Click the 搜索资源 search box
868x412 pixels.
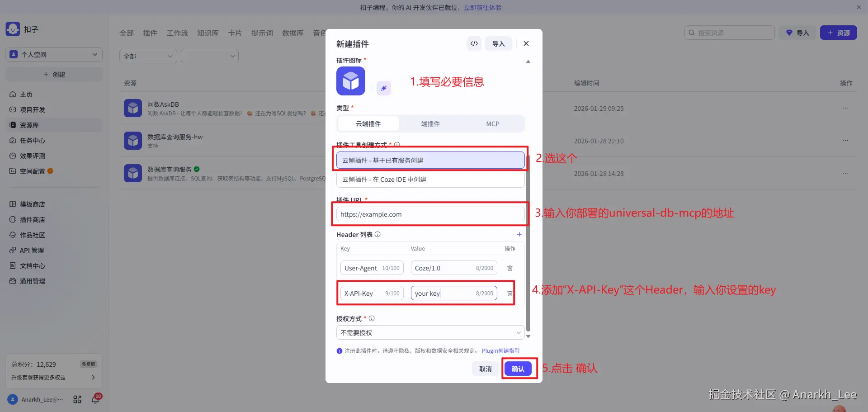pyautogui.click(x=730, y=33)
